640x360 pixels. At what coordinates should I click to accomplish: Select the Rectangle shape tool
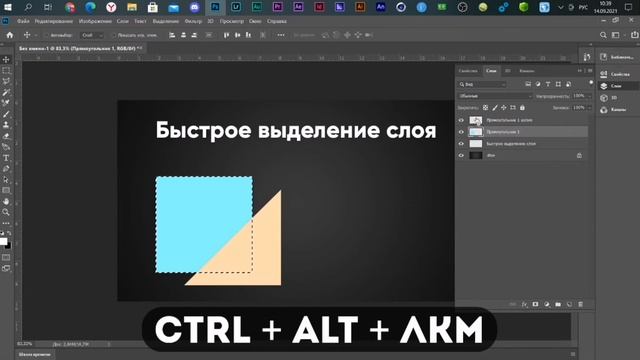(x=6, y=190)
